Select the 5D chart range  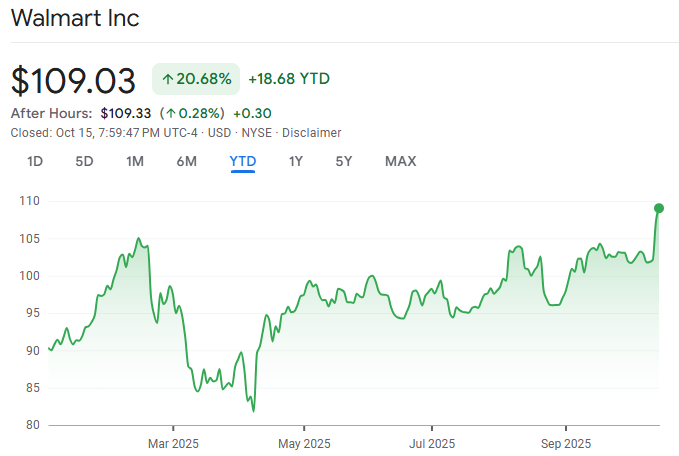click(x=85, y=161)
